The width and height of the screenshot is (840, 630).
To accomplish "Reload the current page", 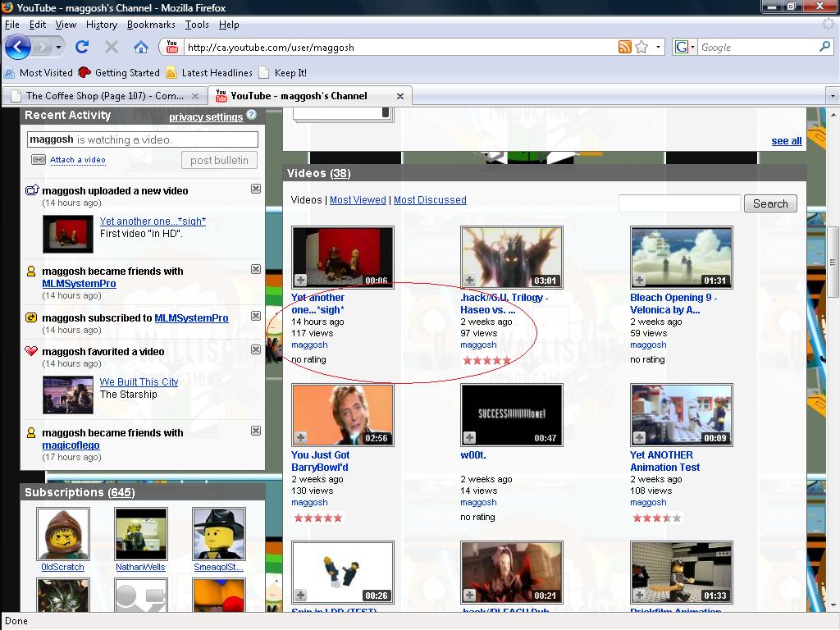I will 82,47.
